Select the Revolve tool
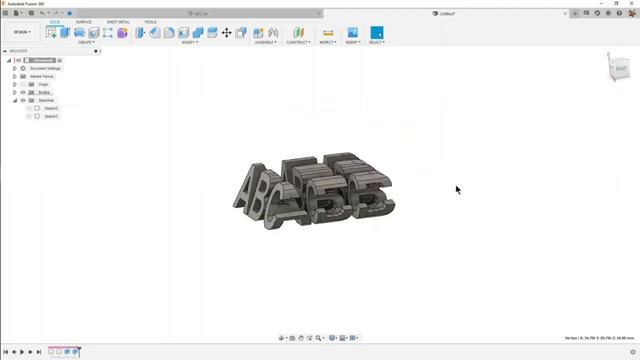 point(79,33)
